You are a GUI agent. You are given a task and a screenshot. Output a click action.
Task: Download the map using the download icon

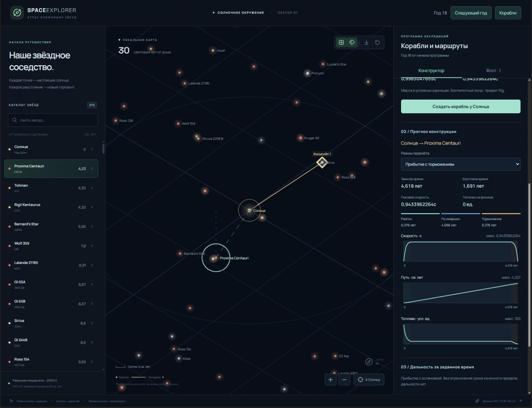coord(367,43)
